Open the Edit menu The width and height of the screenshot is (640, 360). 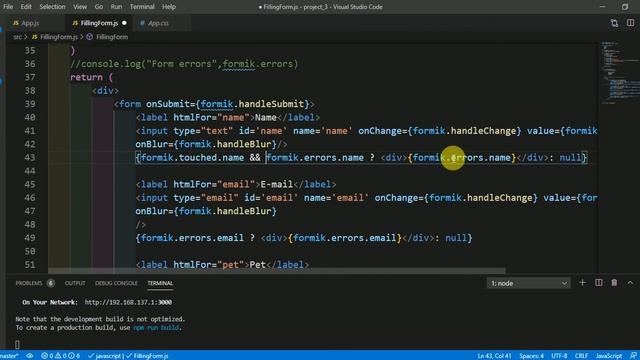click(x=26, y=7)
